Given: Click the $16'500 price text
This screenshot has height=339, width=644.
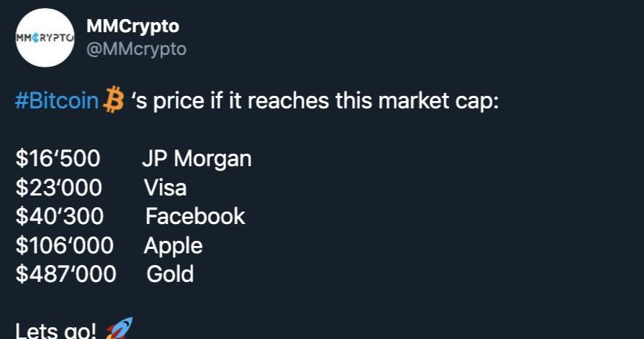Looking at the screenshot, I should [x=58, y=159].
